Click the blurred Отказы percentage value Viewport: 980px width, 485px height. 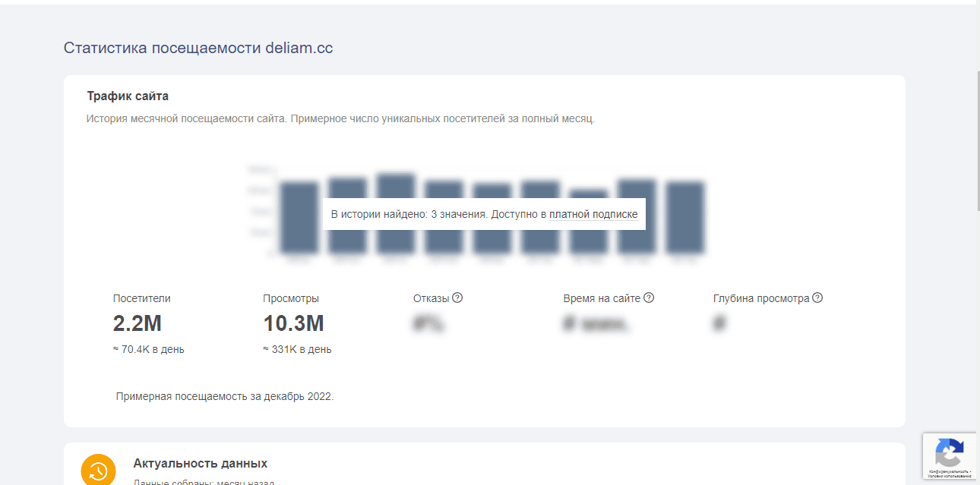(x=428, y=324)
